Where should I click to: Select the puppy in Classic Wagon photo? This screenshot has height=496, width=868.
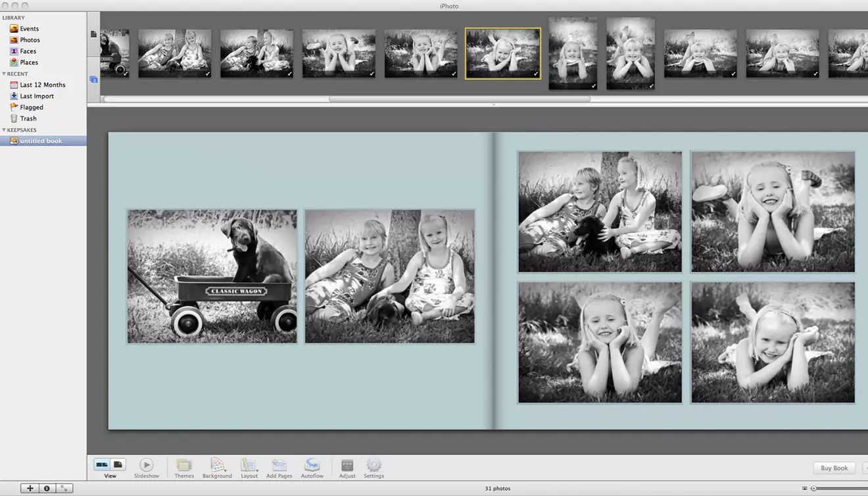click(x=212, y=276)
